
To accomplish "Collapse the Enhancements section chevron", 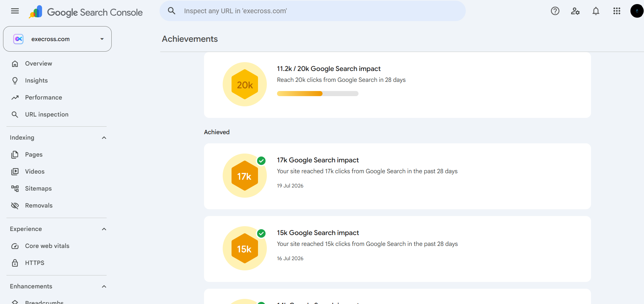I will click(x=104, y=286).
